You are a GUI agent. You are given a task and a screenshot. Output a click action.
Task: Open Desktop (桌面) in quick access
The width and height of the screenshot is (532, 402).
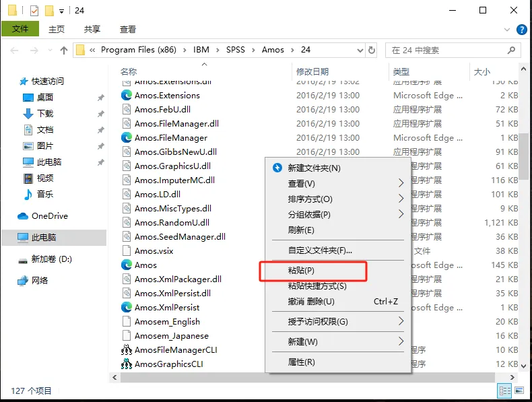pyautogui.click(x=45, y=98)
